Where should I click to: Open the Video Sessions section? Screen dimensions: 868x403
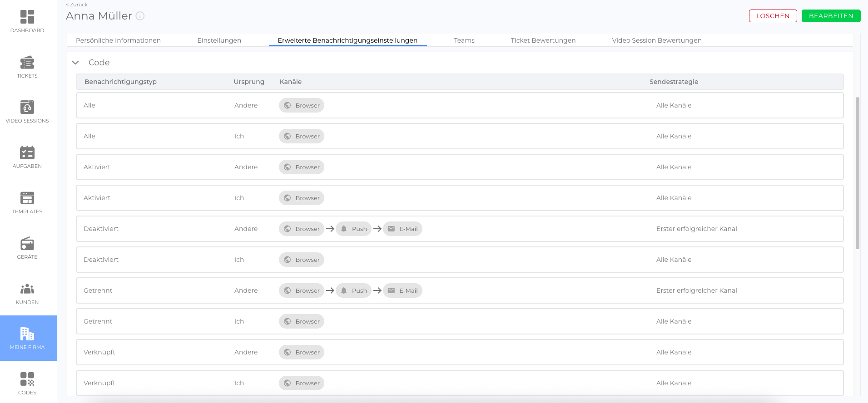[27, 112]
